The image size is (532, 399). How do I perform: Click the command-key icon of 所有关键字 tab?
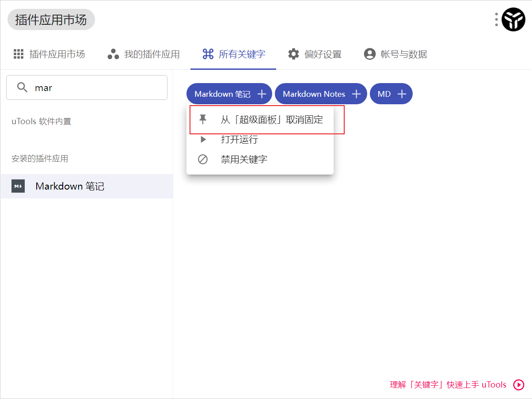[x=208, y=54]
